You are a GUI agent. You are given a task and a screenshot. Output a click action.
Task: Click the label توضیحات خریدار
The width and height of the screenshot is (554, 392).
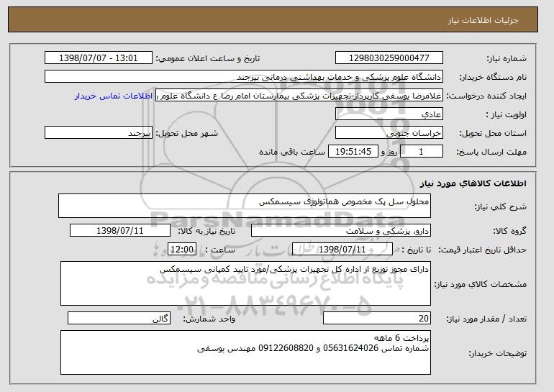[498, 353]
